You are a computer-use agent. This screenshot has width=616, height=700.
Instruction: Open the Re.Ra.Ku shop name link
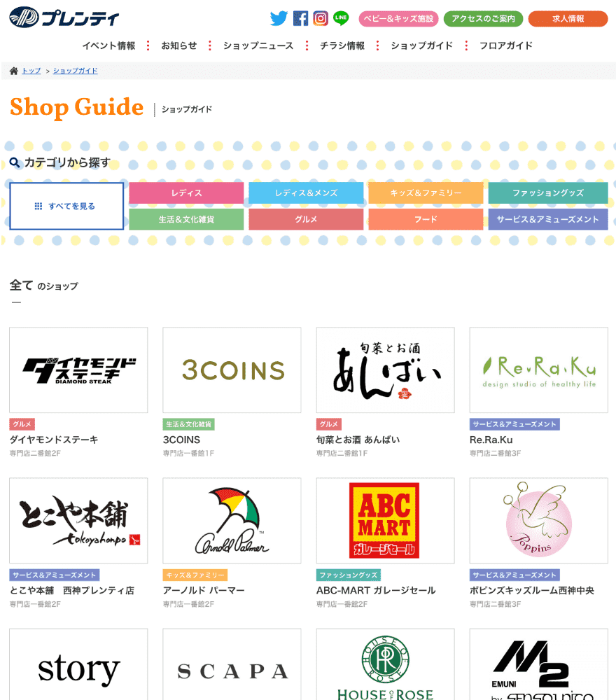tap(491, 440)
